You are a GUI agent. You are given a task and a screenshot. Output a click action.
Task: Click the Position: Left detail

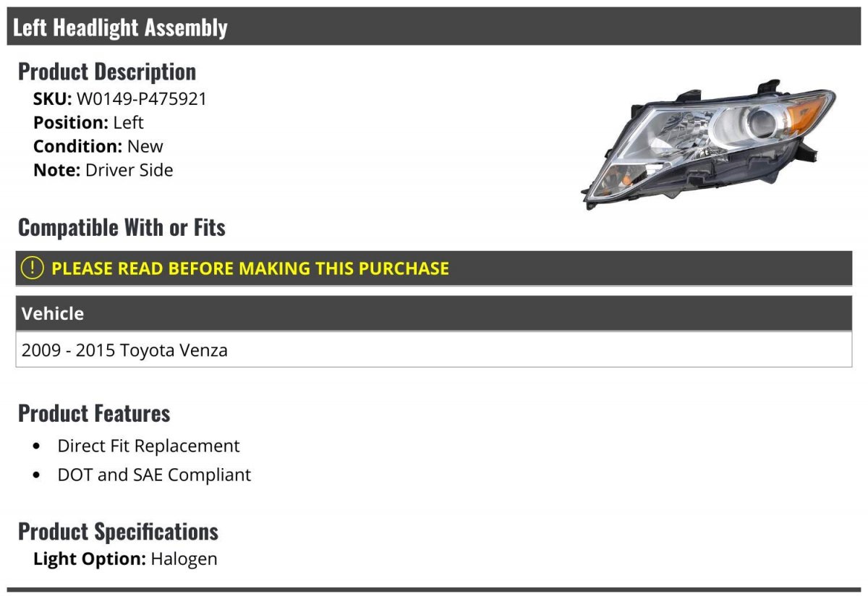(88, 122)
